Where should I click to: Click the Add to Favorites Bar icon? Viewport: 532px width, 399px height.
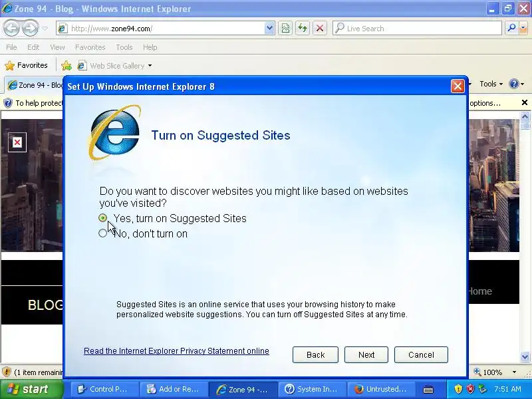(x=66, y=65)
